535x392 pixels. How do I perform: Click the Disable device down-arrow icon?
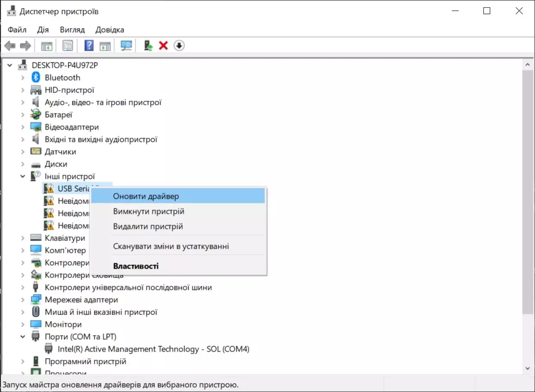[x=179, y=46]
